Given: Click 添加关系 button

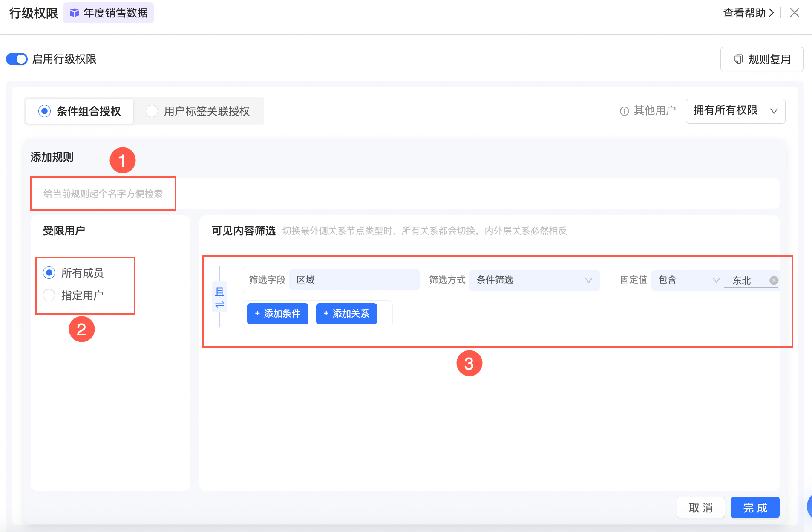Looking at the screenshot, I should (346, 314).
